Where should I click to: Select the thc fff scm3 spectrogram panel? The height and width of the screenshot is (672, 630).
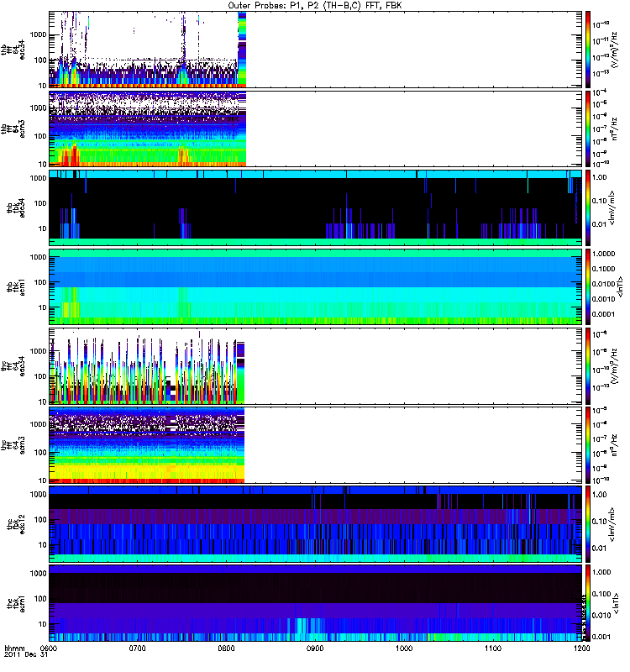pos(316,445)
